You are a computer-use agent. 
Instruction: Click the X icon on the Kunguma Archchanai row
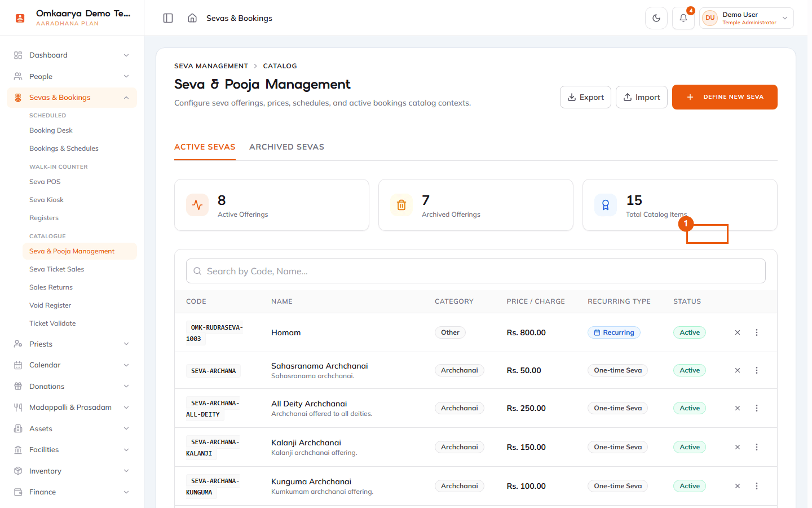click(738, 486)
